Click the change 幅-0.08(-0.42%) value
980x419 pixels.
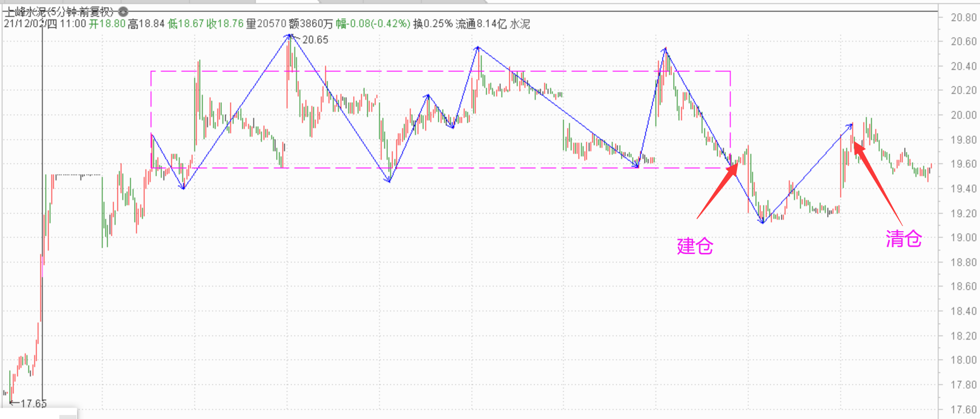pos(372,24)
